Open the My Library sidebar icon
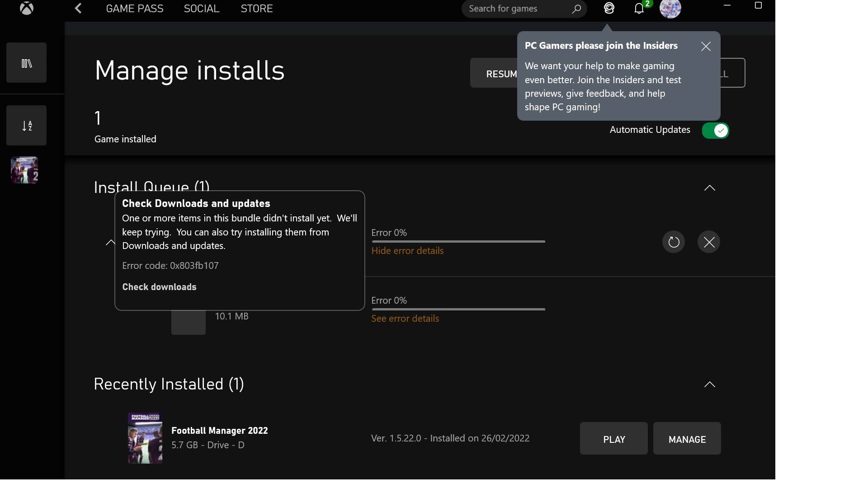Viewport: 868px width, 488px height. 26,63
